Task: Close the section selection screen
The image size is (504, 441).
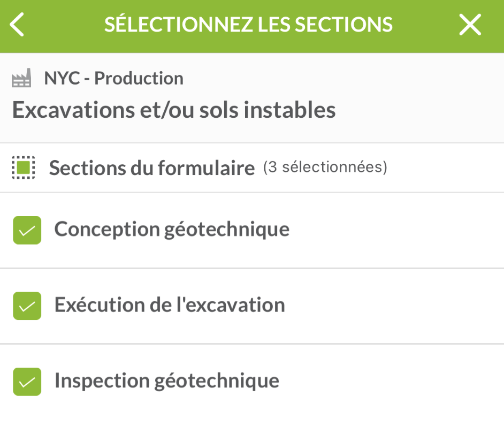Action: point(470,25)
